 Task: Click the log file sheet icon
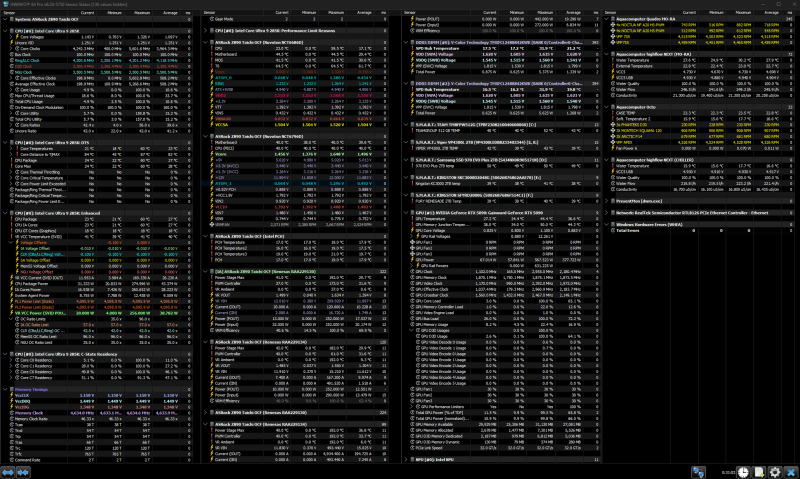tap(759, 472)
